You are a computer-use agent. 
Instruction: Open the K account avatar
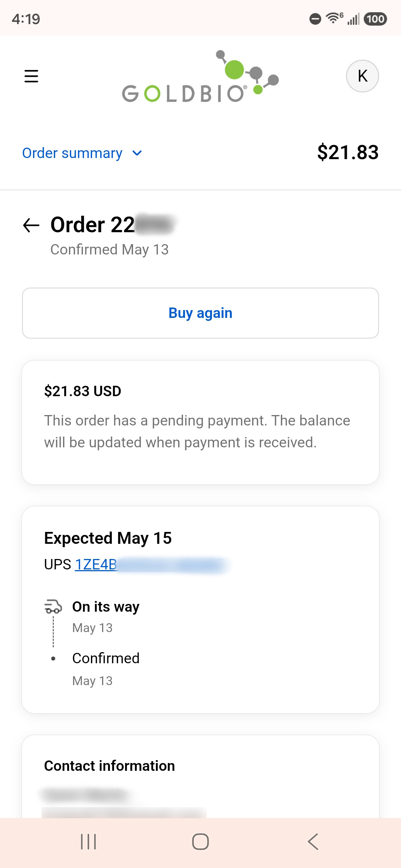(362, 76)
